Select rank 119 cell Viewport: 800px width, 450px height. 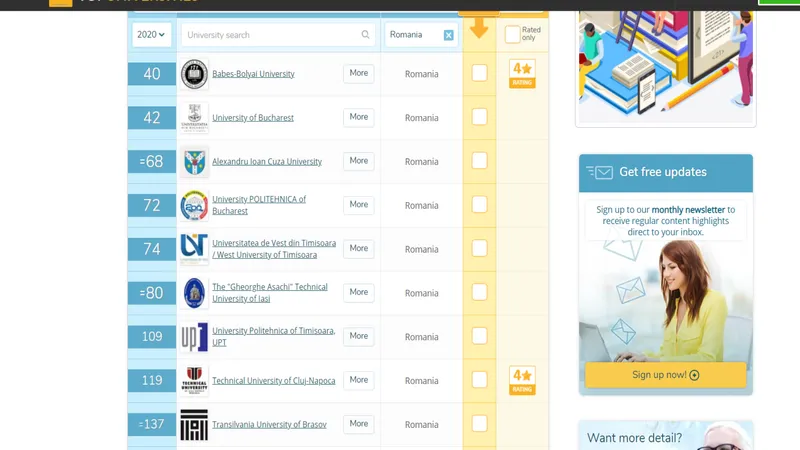pyautogui.click(x=152, y=381)
